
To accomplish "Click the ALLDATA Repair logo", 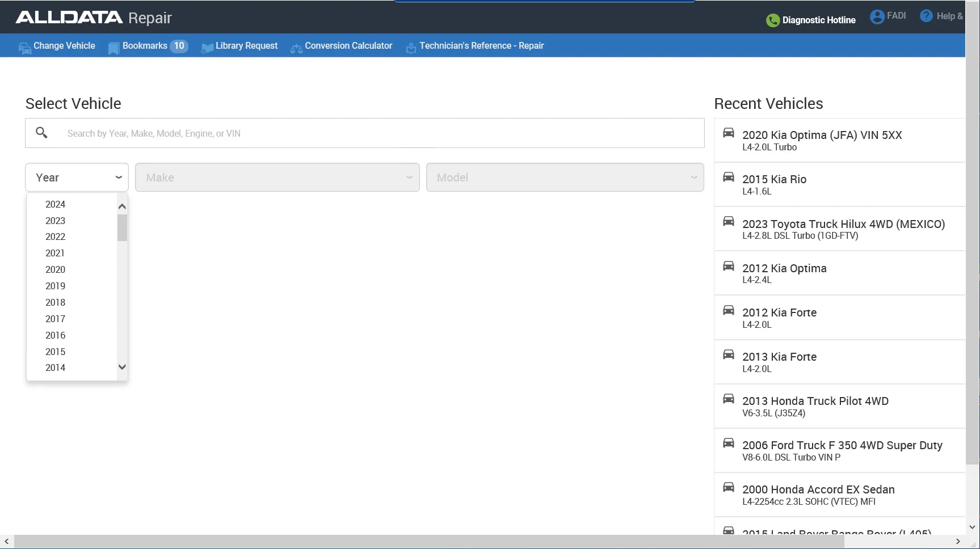I will [x=94, y=18].
